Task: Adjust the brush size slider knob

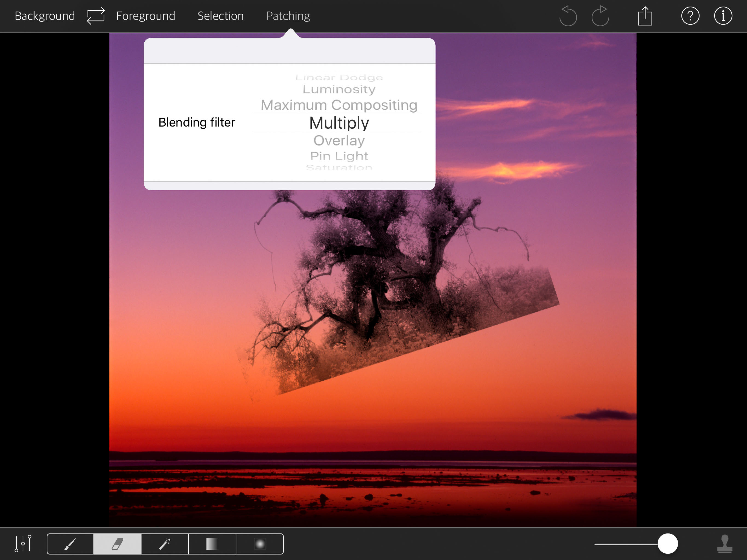Action: [668, 543]
